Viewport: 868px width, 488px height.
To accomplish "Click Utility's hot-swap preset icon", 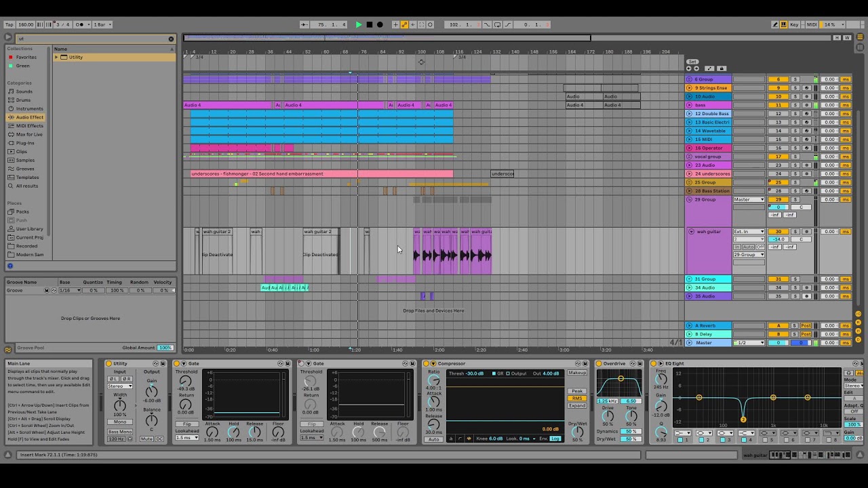I will (x=155, y=363).
